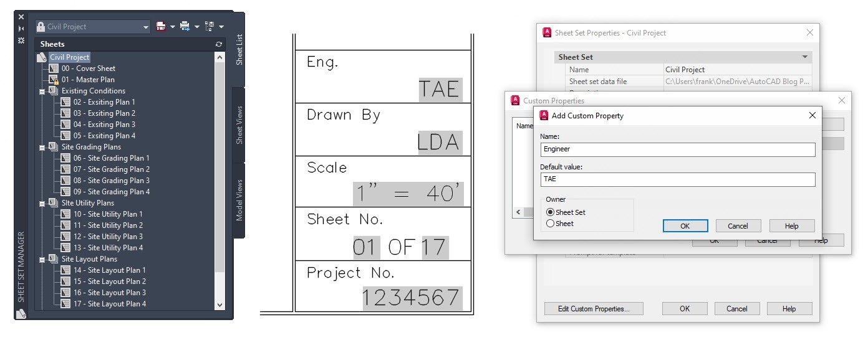868x345 pixels.
Task: Click the printer Publish icon
Action: [185, 26]
